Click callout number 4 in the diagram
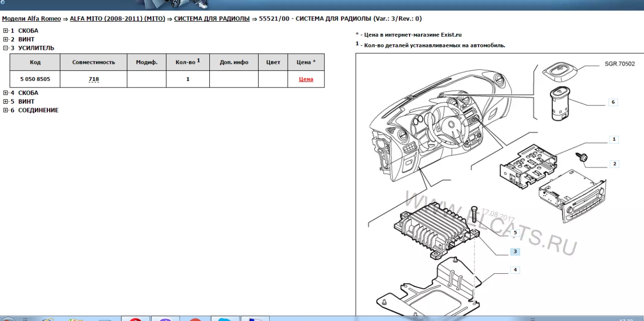The height and width of the screenshot is (321, 644). [515, 270]
